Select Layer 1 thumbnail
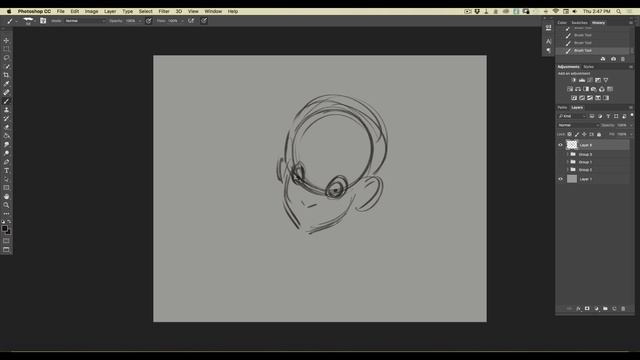Viewport: 640px width, 360px height. 572,179
